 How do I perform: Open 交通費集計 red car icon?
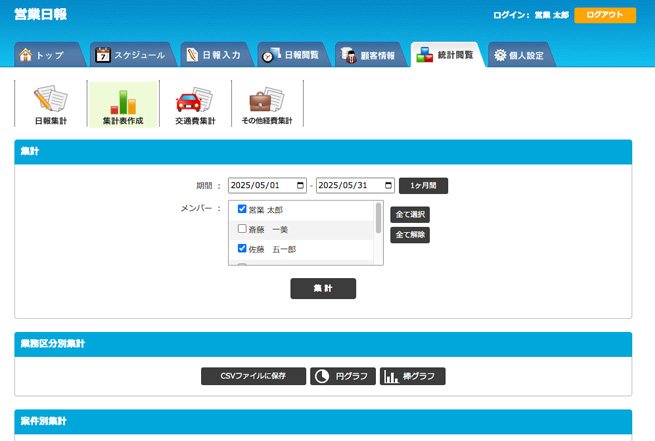click(195, 100)
